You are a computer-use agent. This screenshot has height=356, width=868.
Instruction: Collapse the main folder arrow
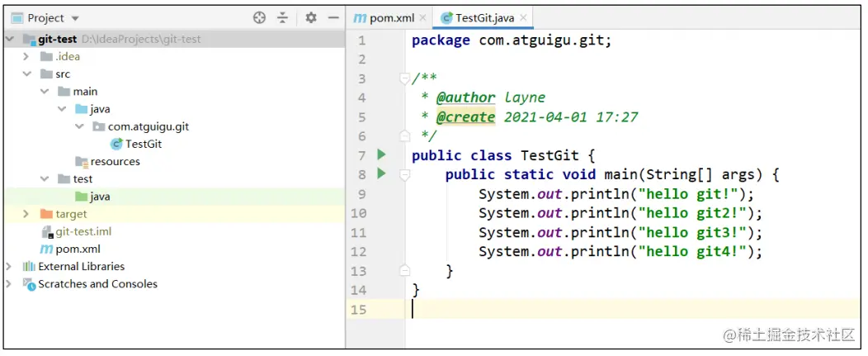pos(45,92)
